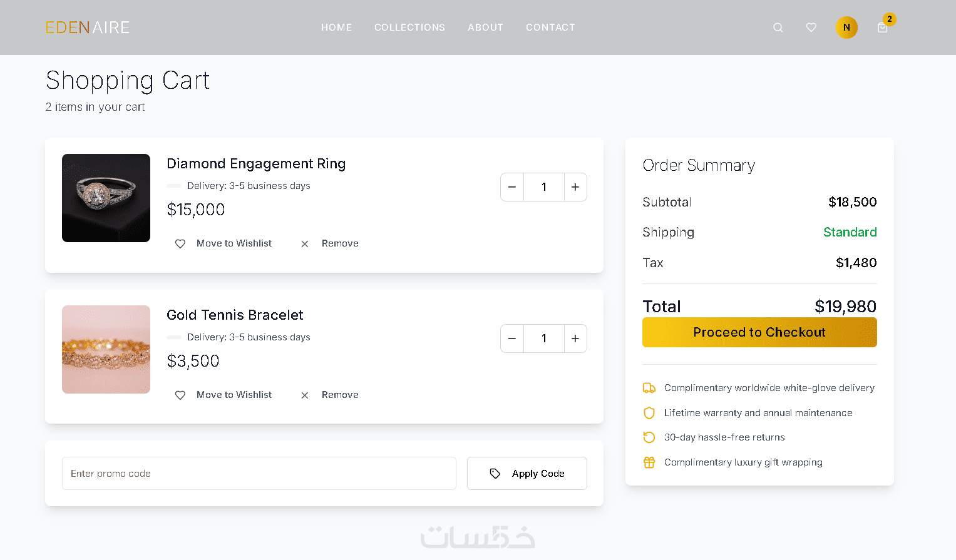
Task: Increase Diamond Engagement Ring quantity
Action: pos(575,187)
